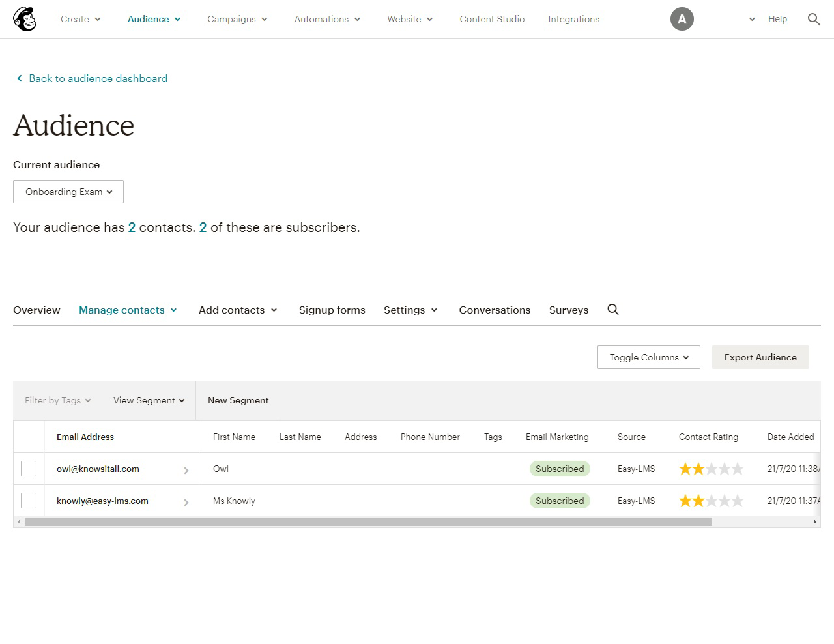
Task: Click the Mailchimp monkey logo
Action: (x=25, y=19)
